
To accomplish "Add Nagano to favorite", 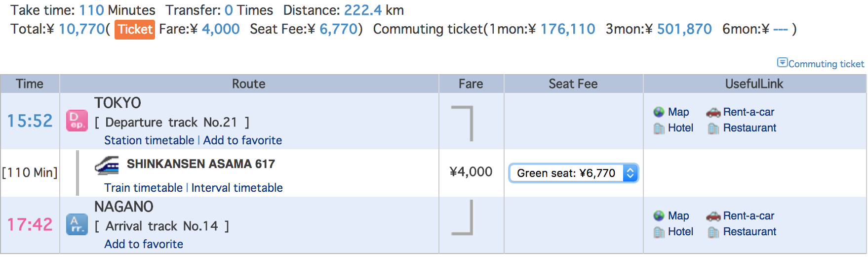I will 144,244.
